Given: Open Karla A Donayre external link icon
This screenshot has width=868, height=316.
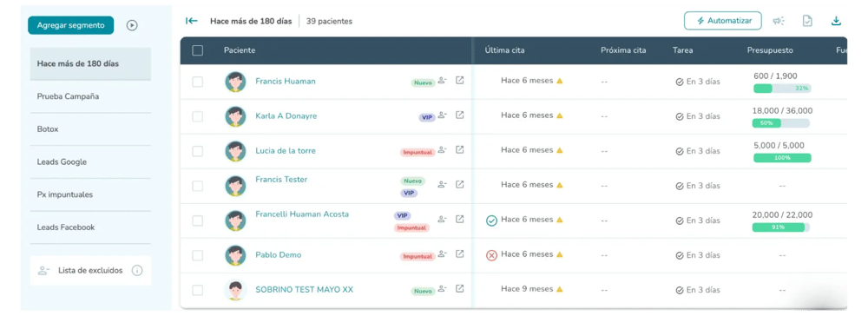Looking at the screenshot, I should coord(459,115).
